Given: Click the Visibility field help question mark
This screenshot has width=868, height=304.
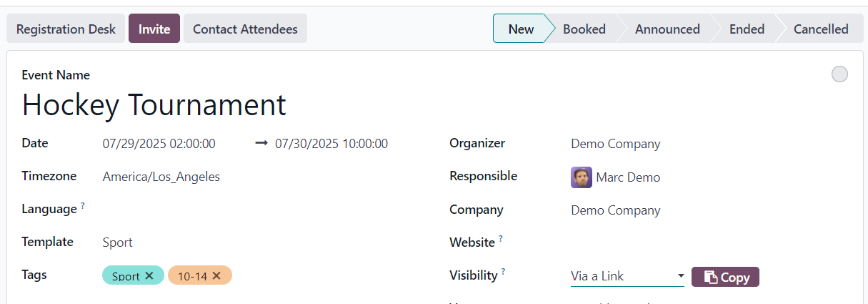Looking at the screenshot, I should (504, 272).
